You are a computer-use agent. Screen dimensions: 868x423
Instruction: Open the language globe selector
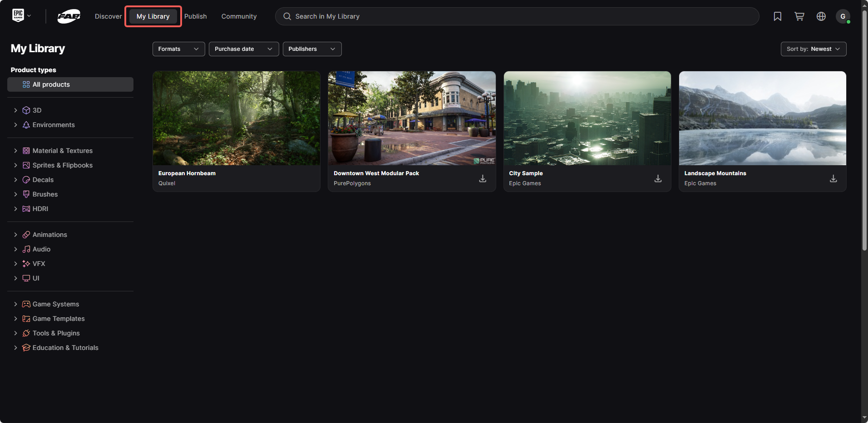pyautogui.click(x=821, y=16)
